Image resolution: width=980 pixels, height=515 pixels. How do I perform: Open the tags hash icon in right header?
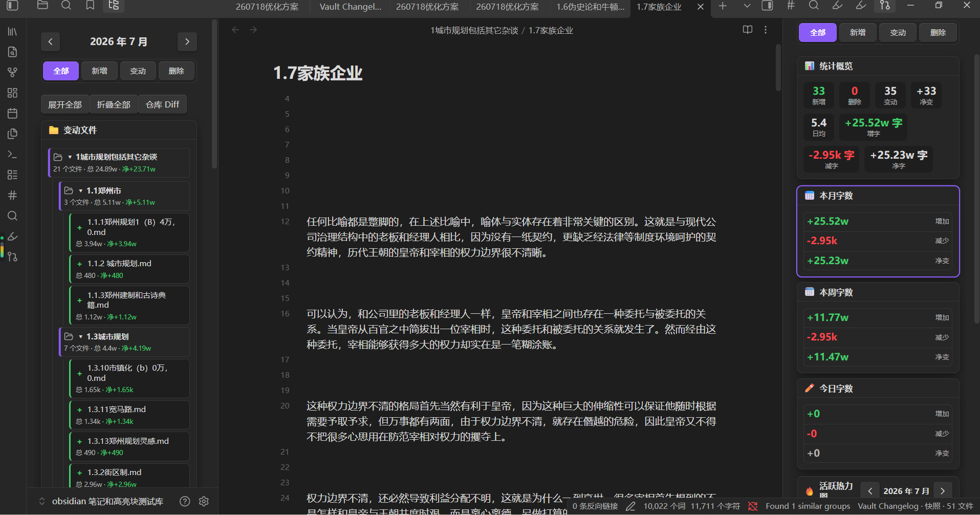pyautogui.click(x=791, y=6)
